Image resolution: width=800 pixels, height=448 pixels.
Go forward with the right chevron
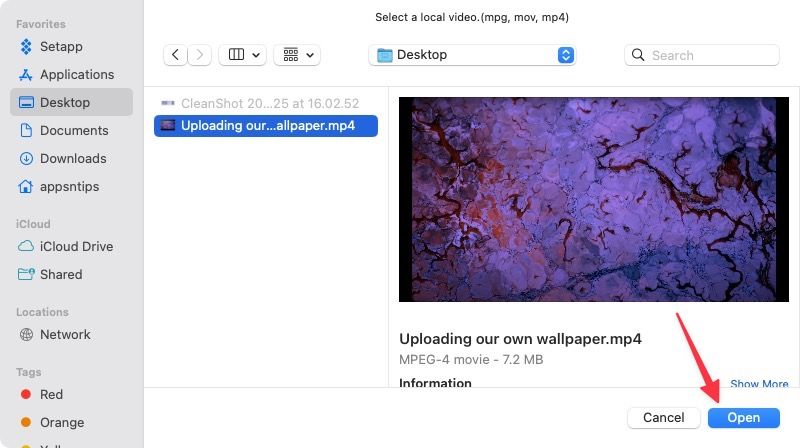(x=199, y=55)
